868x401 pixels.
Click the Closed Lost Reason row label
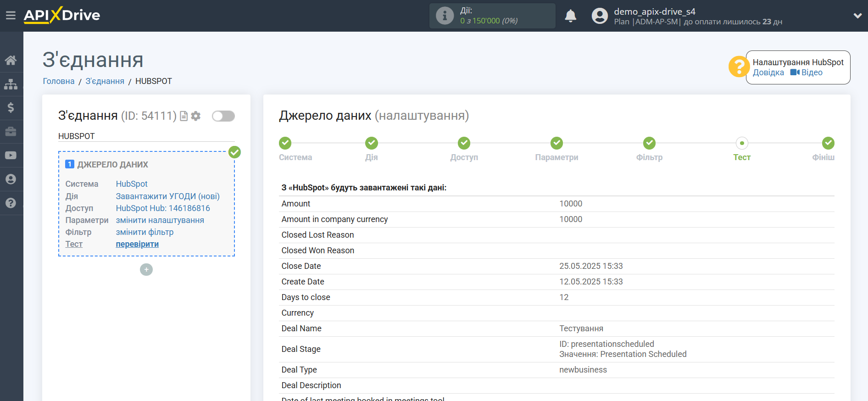(318, 235)
